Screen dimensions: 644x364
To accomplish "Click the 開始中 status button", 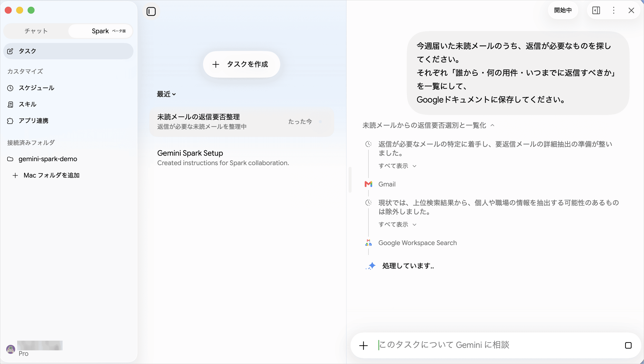I will [563, 10].
